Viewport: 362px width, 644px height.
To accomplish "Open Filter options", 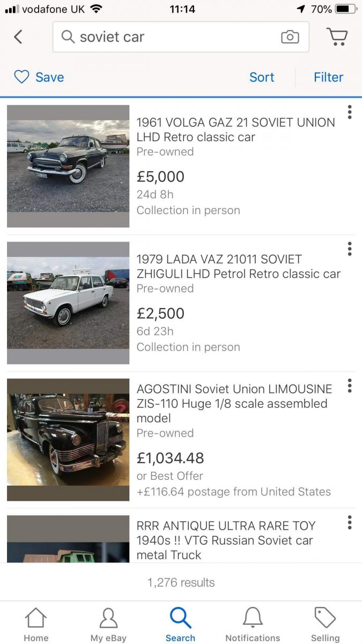I will click(328, 77).
